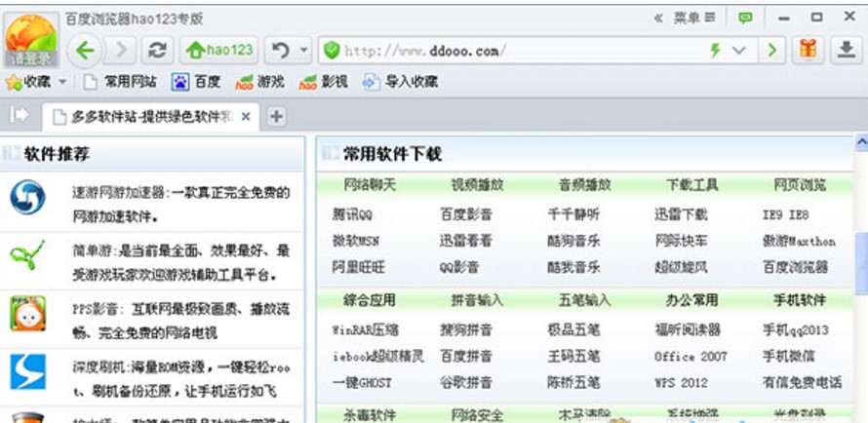Click the 网际快车 link

[681, 241]
